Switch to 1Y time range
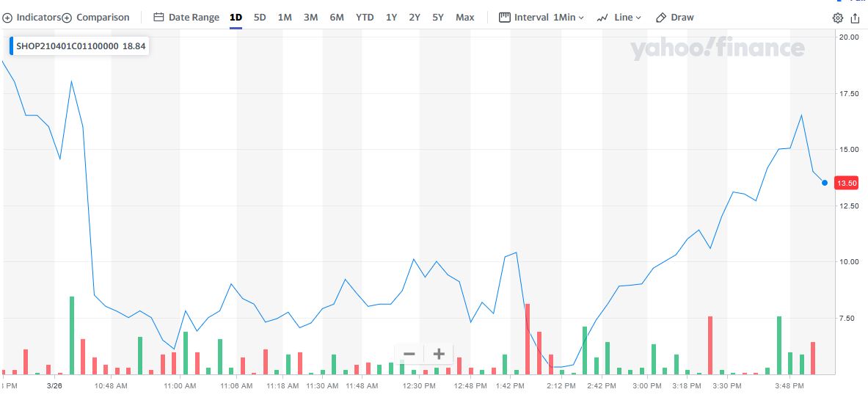868x403 pixels. pyautogui.click(x=391, y=17)
